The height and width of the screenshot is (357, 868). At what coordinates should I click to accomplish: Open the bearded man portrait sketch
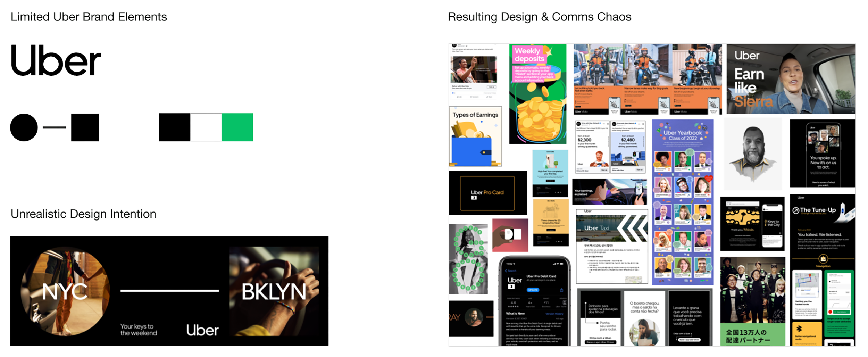pyautogui.click(x=753, y=154)
